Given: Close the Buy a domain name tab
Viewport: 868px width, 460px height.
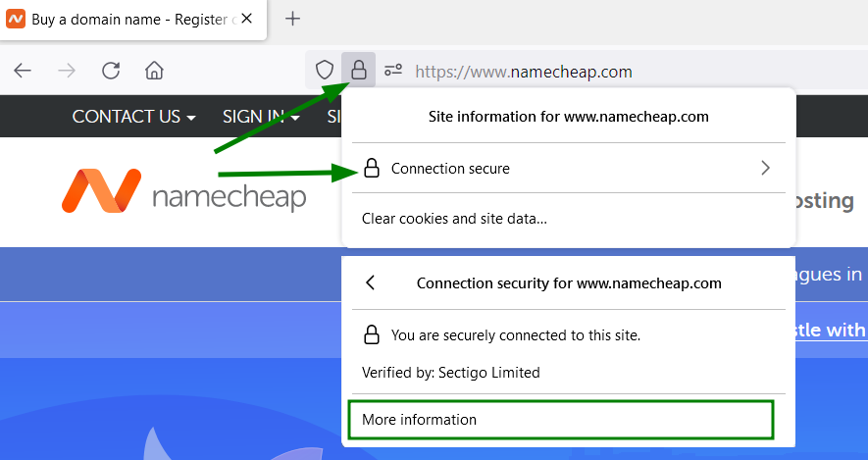Looking at the screenshot, I should pos(247,19).
